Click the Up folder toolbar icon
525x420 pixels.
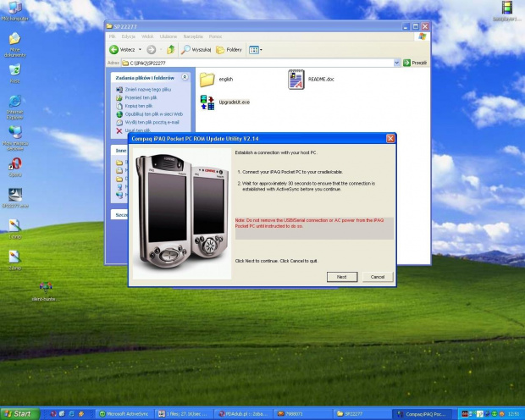(x=171, y=50)
